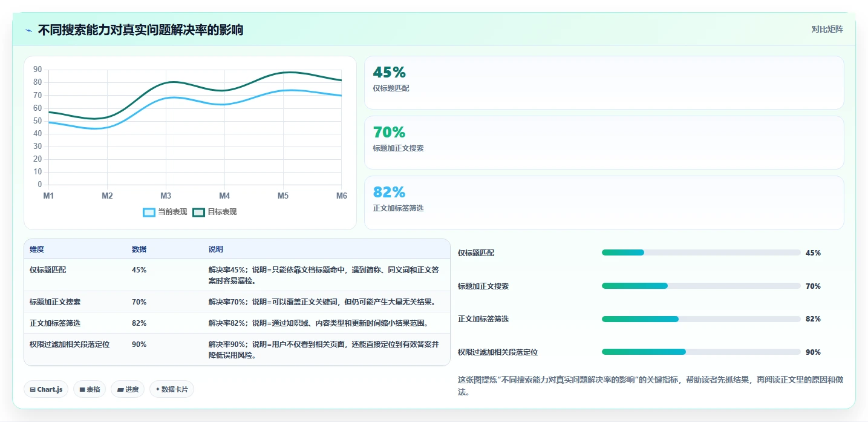868x422 pixels.
Task: Click the Chart.js tag chip
Action: tap(46, 389)
